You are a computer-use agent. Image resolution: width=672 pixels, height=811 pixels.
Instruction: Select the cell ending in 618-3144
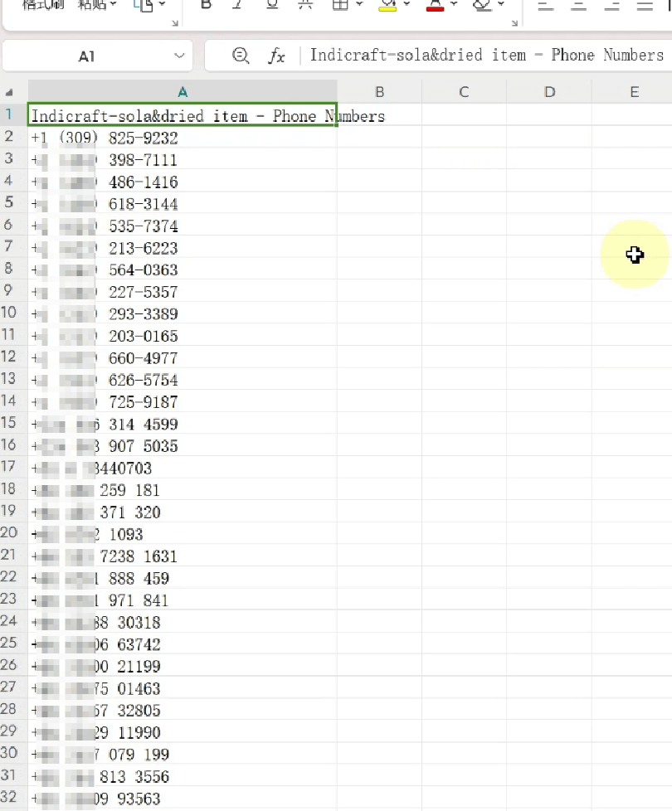pos(182,203)
